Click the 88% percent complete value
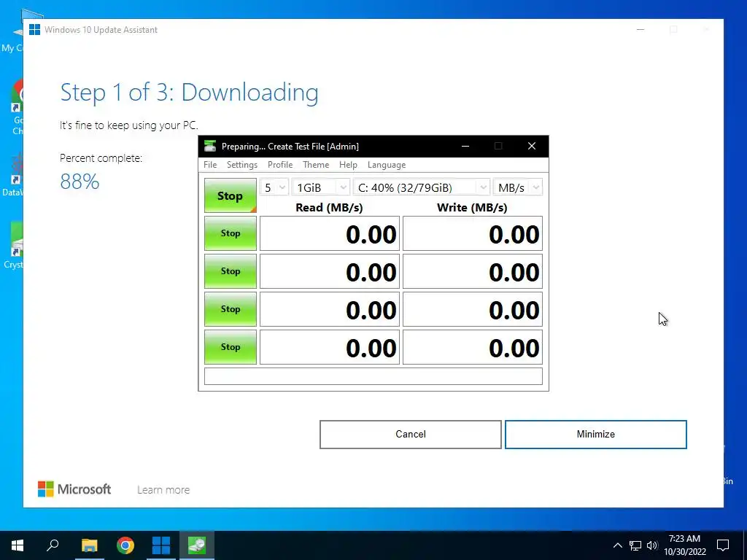Viewport: 747px width, 560px height. point(80,182)
